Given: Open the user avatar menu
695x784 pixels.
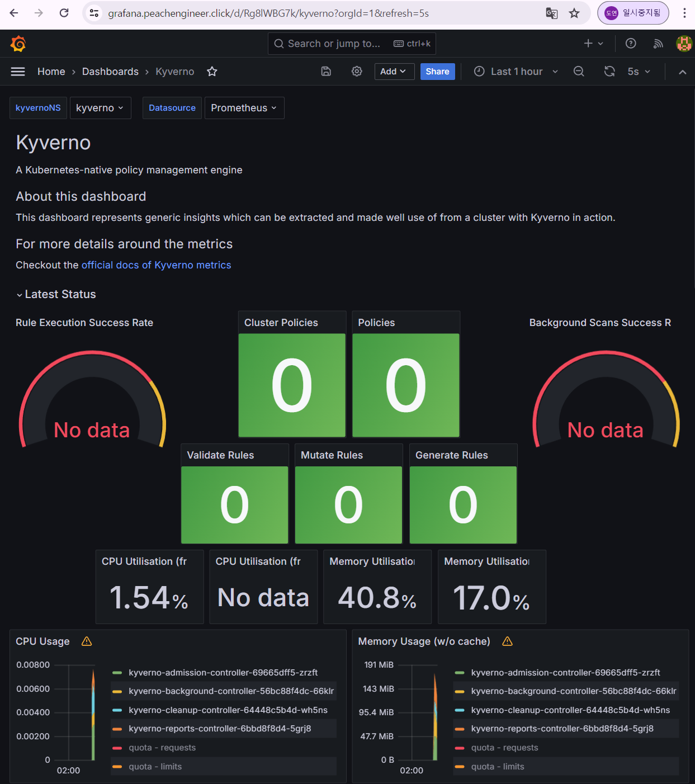Looking at the screenshot, I should (x=684, y=44).
